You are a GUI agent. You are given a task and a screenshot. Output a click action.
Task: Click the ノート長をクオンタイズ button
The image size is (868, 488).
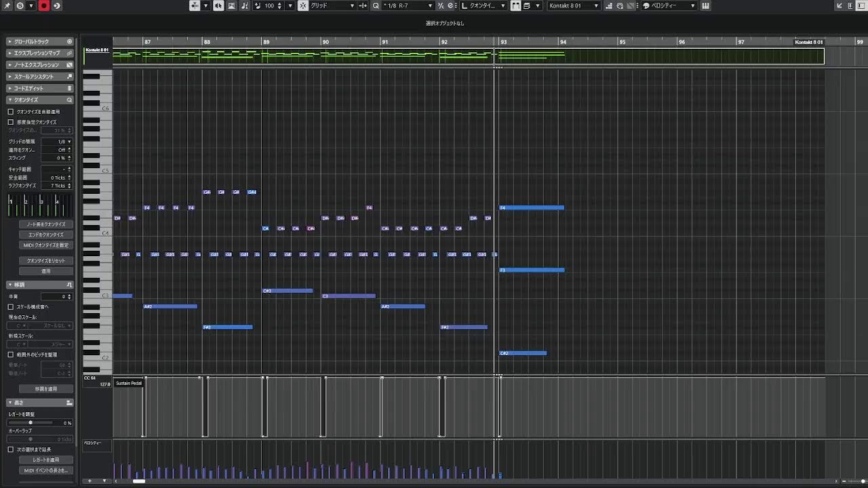click(x=46, y=224)
